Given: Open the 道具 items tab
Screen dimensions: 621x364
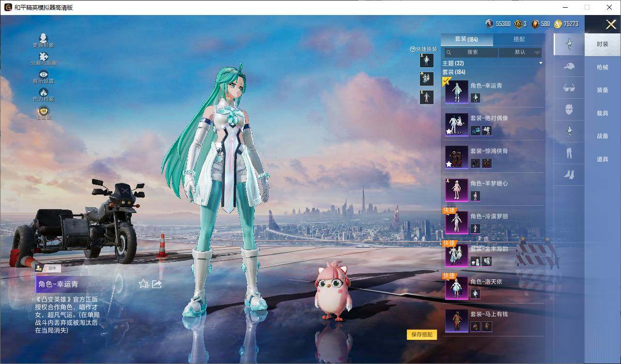Looking at the screenshot, I should click(603, 159).
